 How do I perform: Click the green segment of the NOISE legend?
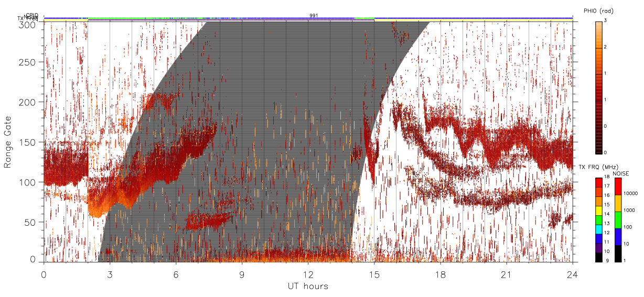[x=618, y=219]
